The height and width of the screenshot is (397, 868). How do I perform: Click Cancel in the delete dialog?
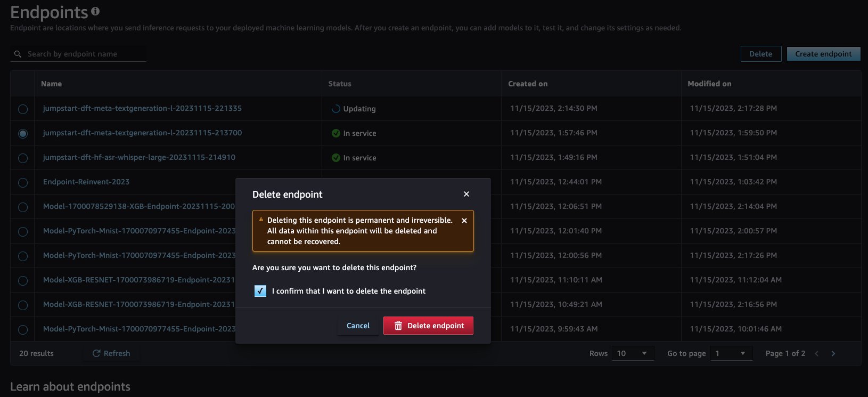click(x=358, y=326)
